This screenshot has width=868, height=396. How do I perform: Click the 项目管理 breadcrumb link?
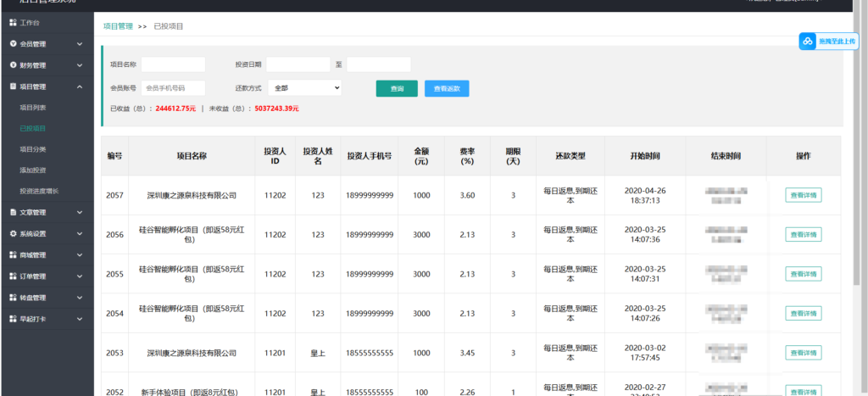click(x=118, y=26)
